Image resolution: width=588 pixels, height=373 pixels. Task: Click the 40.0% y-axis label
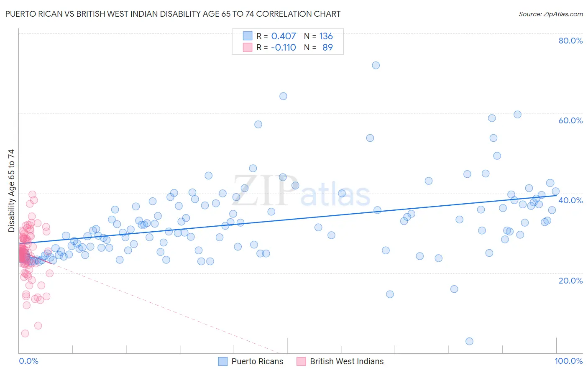pyautogui.click(x=570, y=200)
